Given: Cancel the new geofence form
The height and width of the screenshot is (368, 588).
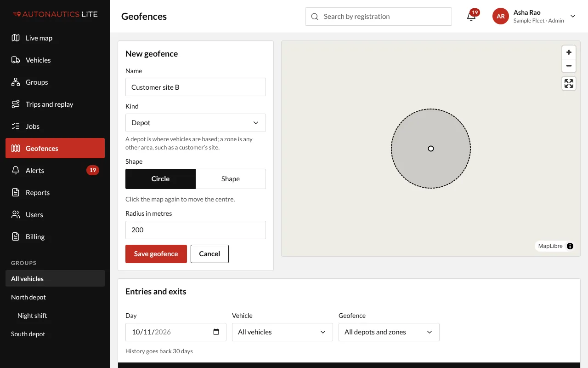Looking at the screenshot, I should pos(209,254).
